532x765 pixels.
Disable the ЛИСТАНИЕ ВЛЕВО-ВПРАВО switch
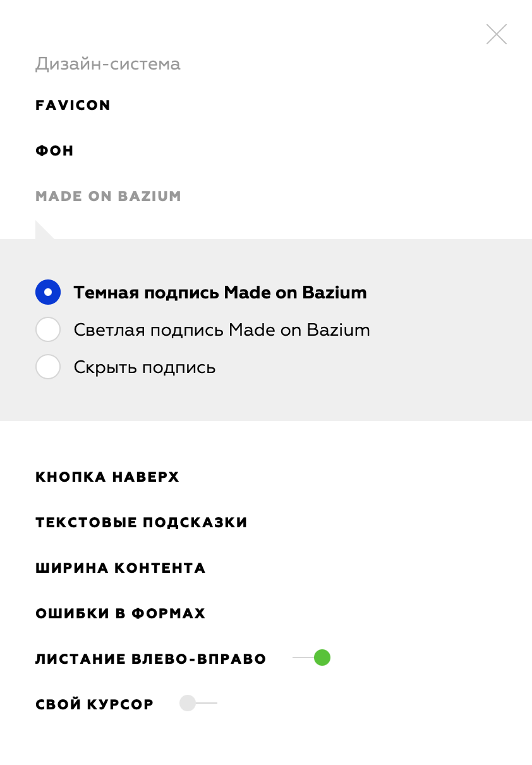pyautogui.click(x=313, y=658)
